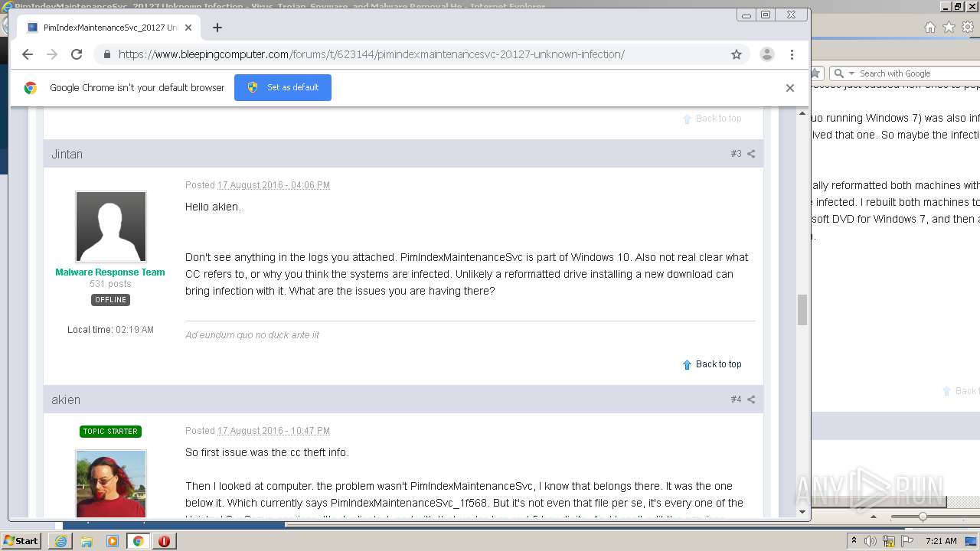The height and width of the screenshot is (551, 980).
Task: Open Internet Explorer from the taskbar
Action: (x=60, y=541)
